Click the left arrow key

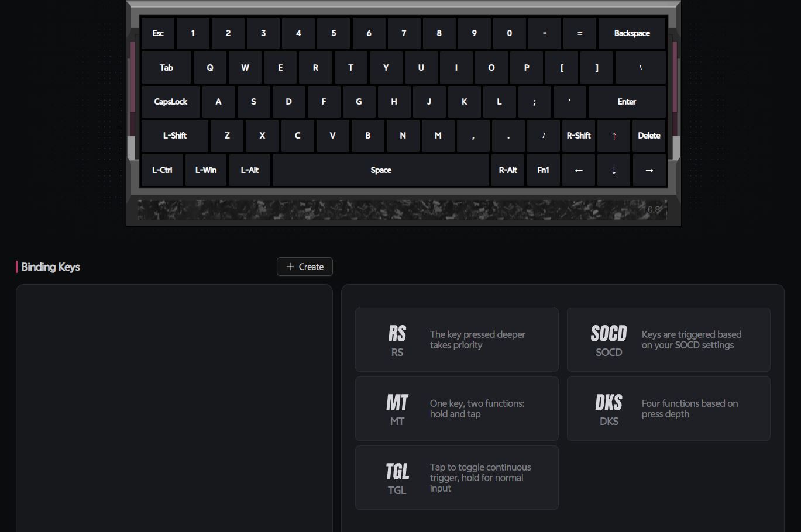(x=579, y=170)
